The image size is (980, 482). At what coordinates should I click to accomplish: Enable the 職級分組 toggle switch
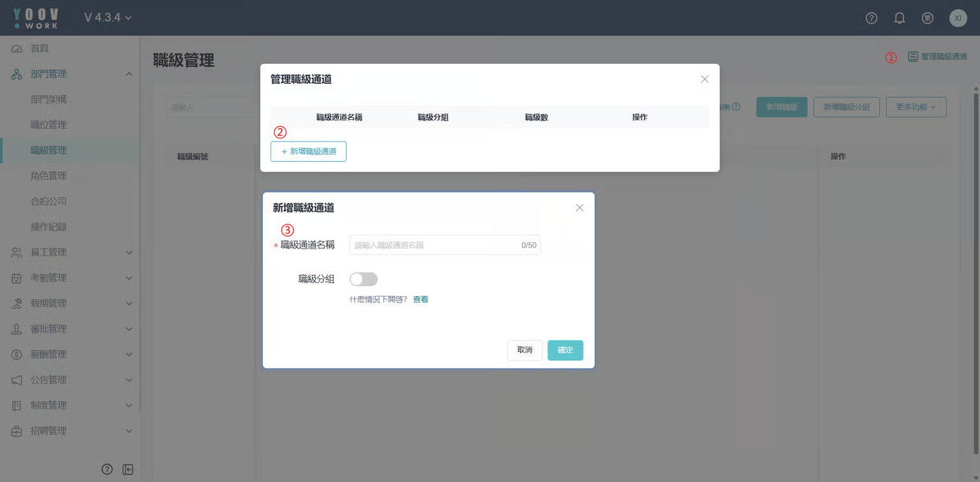click(363, 279)
